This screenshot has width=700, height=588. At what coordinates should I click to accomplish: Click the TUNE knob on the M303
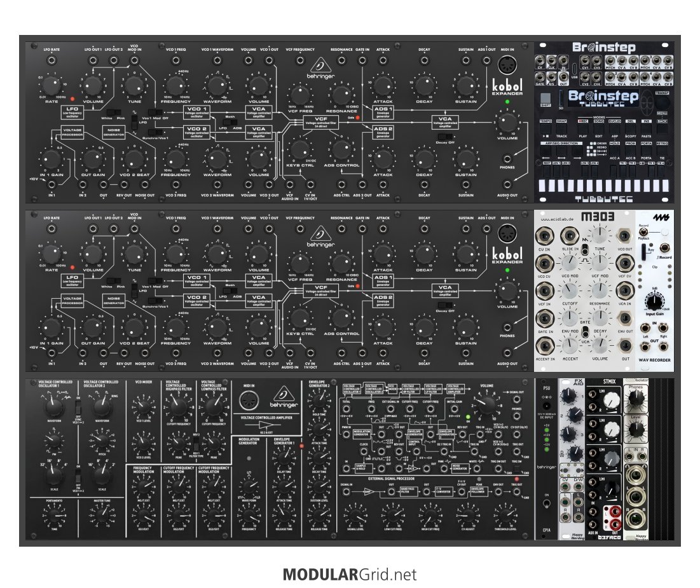click(600, 235)
